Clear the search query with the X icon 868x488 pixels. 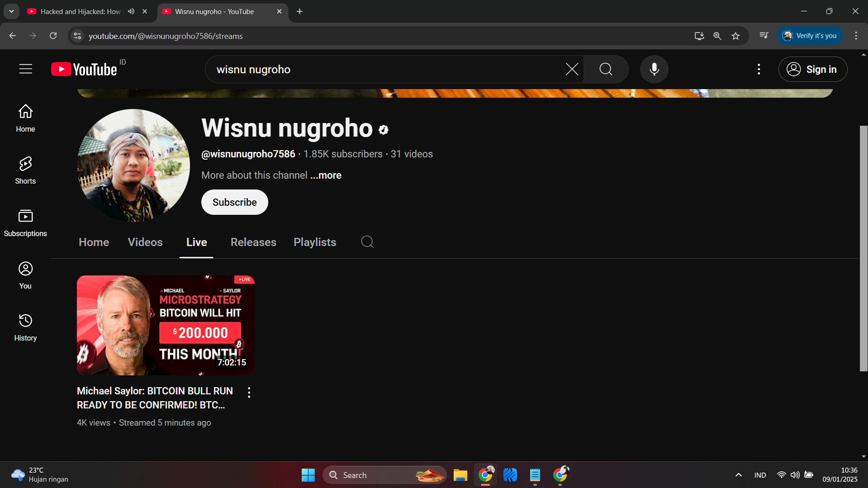coord(571,69)
